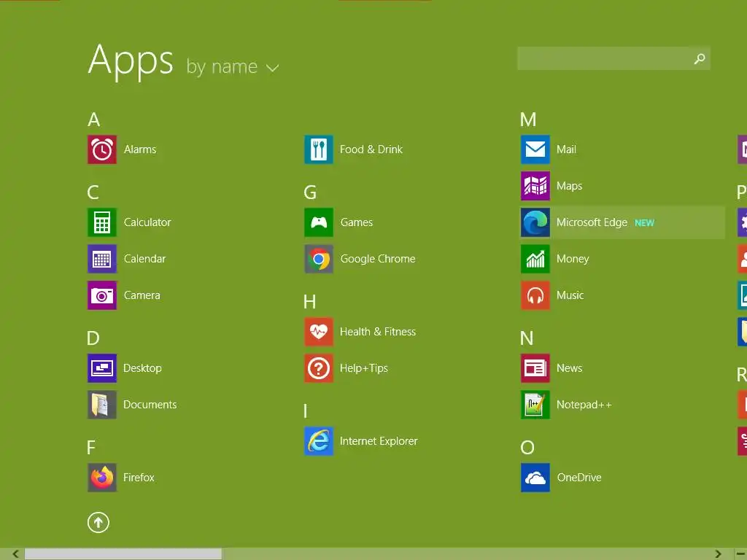Click the scrollbar left arrow

click(16, 554)
